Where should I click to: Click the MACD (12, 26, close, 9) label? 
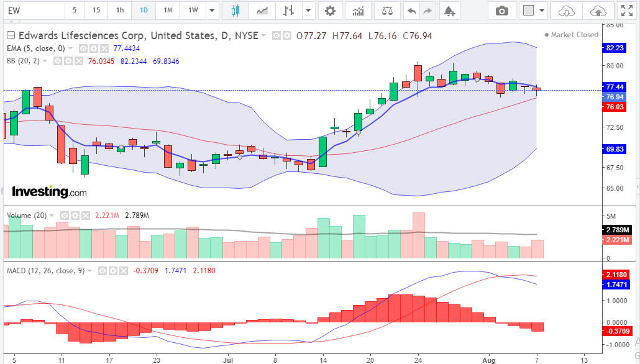click(x=45, y=271)
